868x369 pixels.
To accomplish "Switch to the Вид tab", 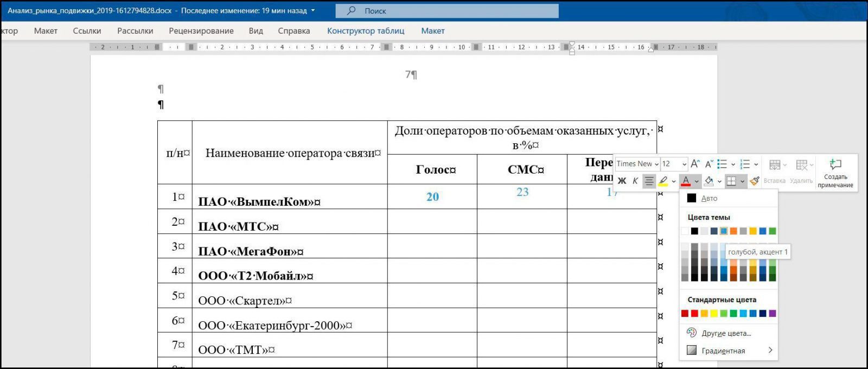I will coord(256,31).
